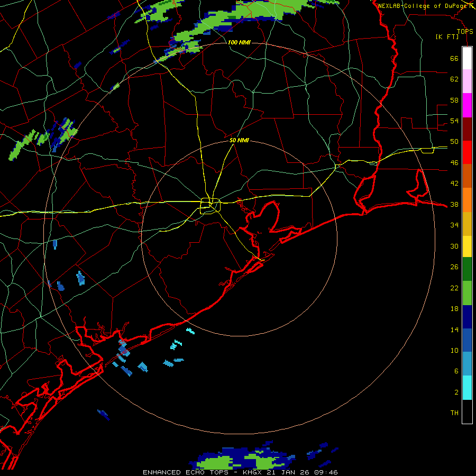Click the light pink 62 kft swatch
The image size is (476, 476).
pos(467,81)
